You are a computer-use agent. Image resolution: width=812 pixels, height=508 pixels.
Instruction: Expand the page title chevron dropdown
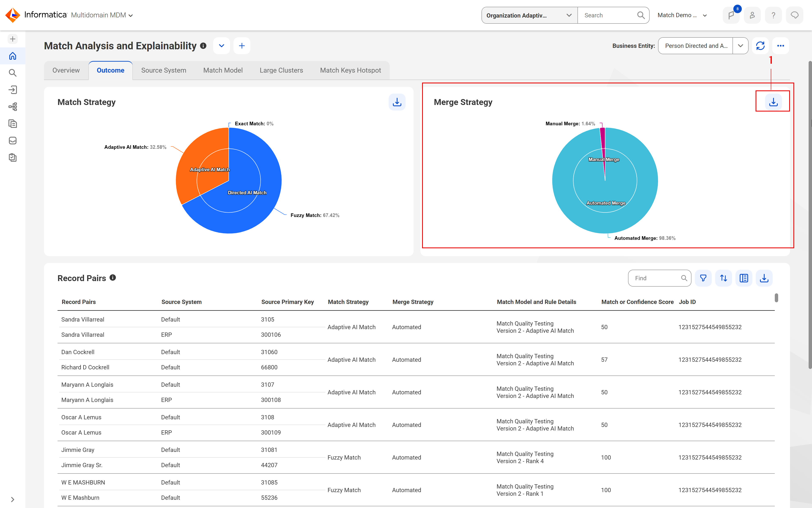click(x=221, y=46)
